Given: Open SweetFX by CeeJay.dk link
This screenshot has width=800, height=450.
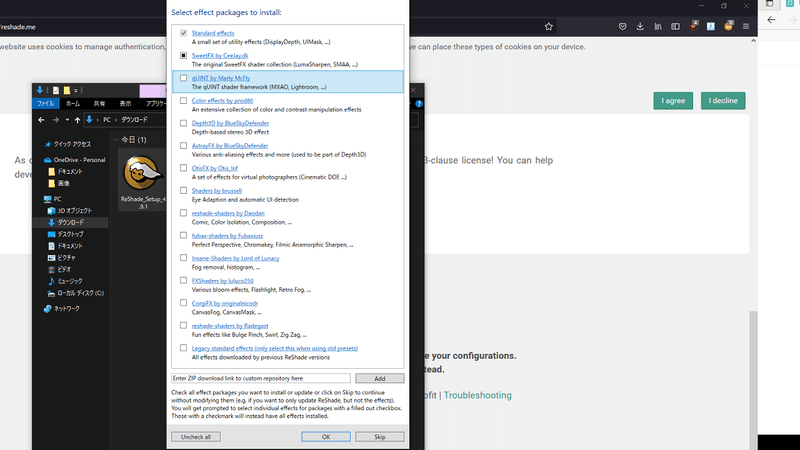Looking at the screenshot, I should pyautogui.click(x=220, y=55).
